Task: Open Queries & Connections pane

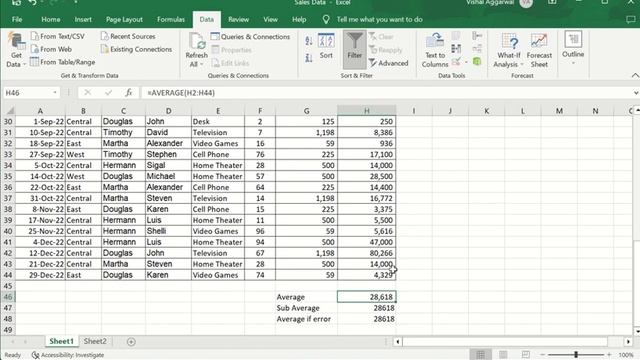Action: 250,37
